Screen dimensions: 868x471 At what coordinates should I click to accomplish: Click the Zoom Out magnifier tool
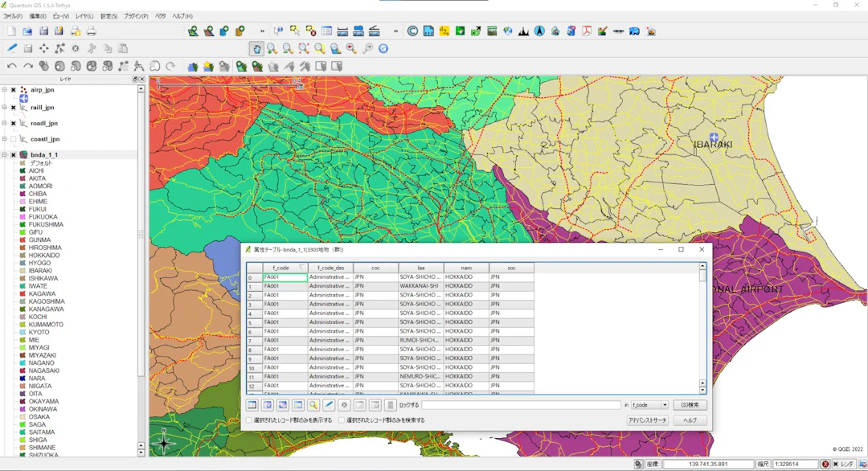288,49
